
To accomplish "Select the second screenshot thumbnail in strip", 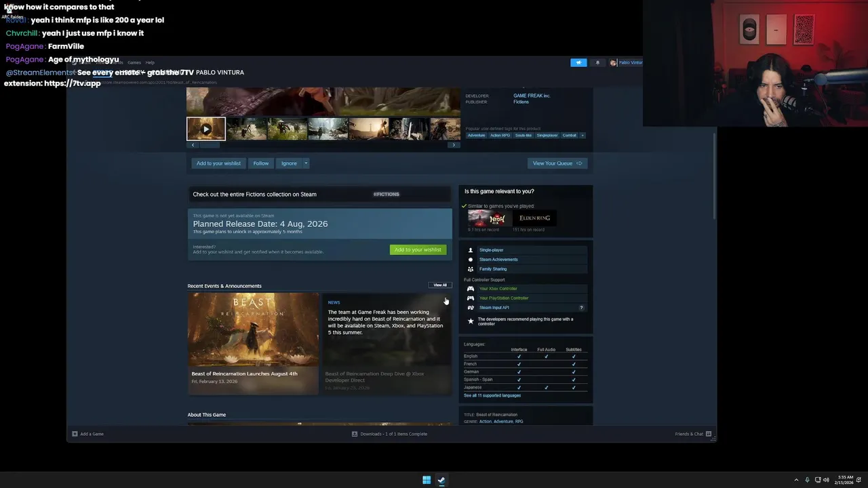I will (247, 129).
